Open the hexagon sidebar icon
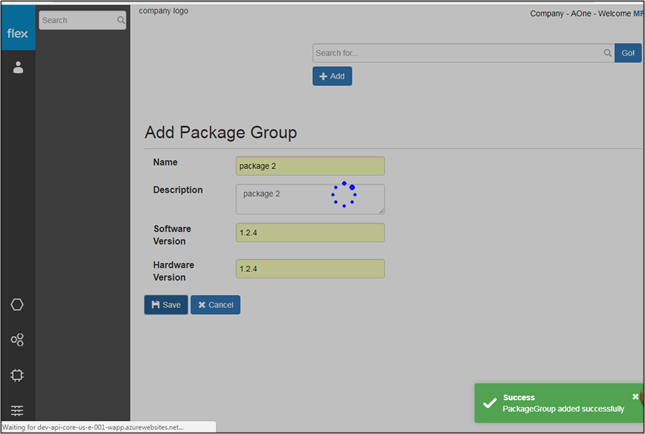The height and width of the screenshot is (434, 645). (17, 305)
